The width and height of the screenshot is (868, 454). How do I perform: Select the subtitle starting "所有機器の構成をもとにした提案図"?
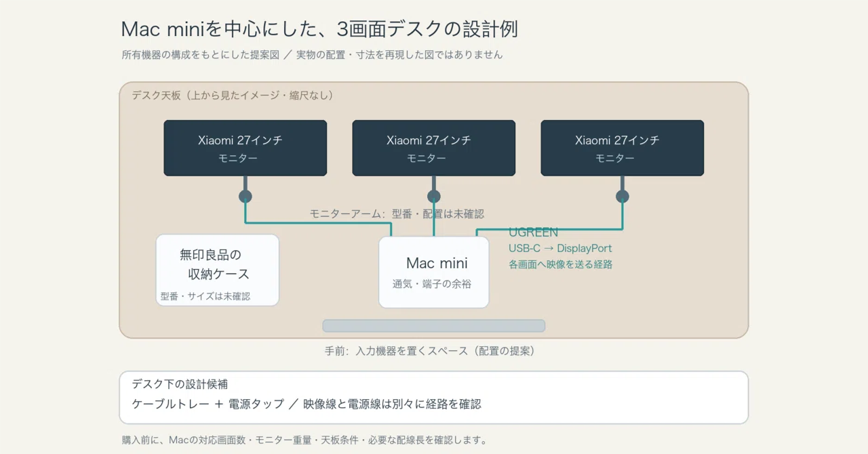pos(312,55)
